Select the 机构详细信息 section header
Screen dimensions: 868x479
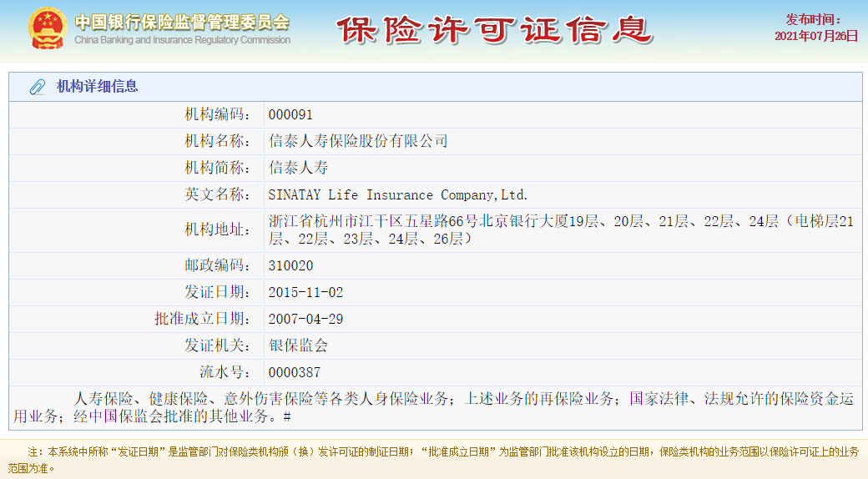tap(98, 87)
